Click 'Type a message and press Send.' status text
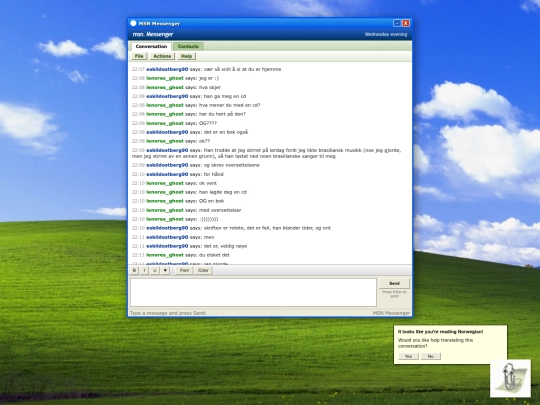 [x=168, y=313]
